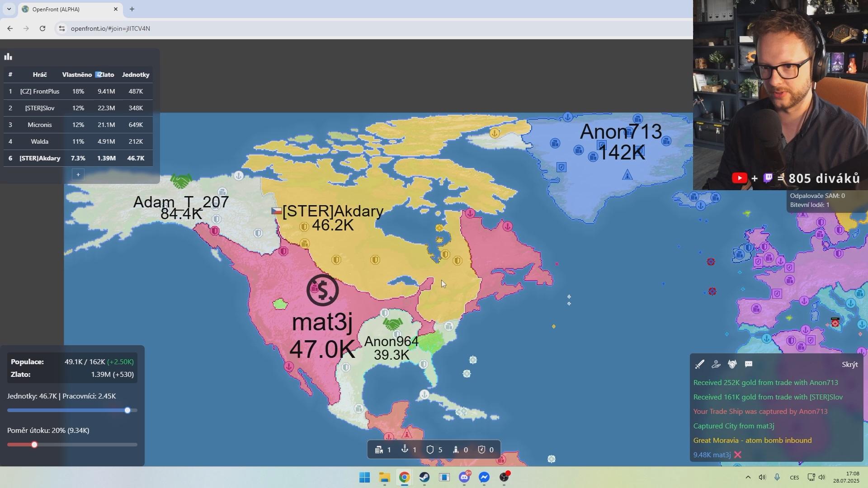This screenshot has width=868, height=488.
Task: Open the tab search dropdown
Action: (x=9, y=9)
